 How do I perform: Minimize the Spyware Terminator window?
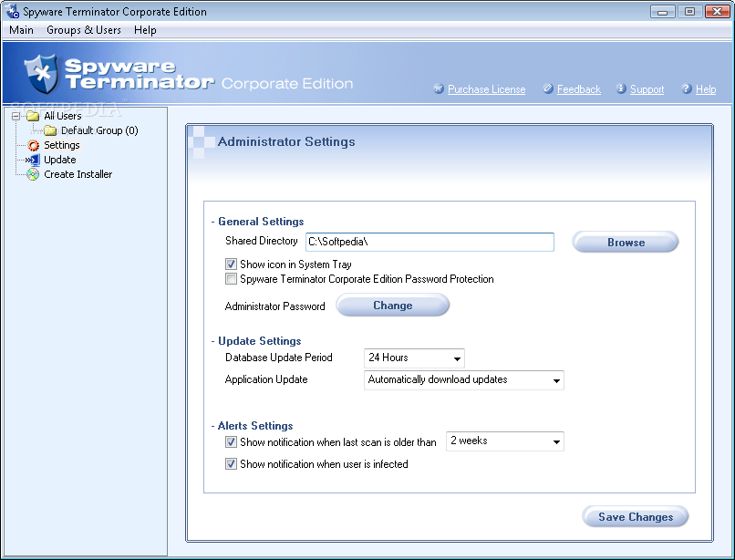tap(662, 12)
